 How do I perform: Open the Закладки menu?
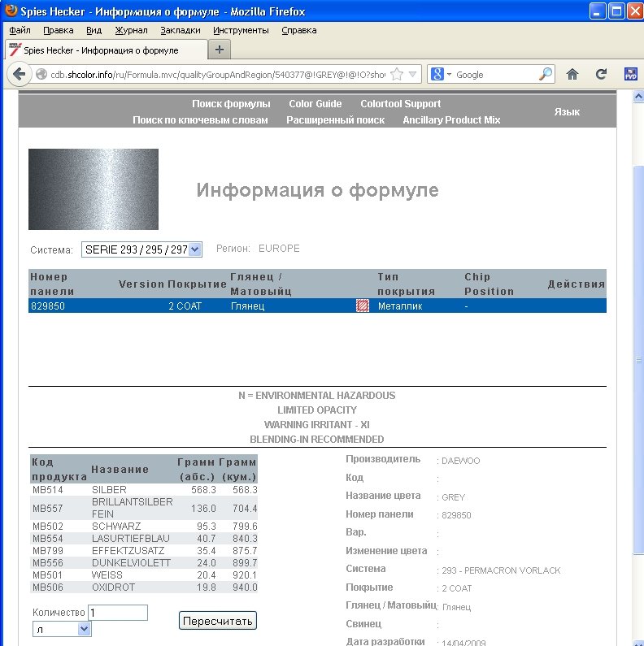click(180, 30)
